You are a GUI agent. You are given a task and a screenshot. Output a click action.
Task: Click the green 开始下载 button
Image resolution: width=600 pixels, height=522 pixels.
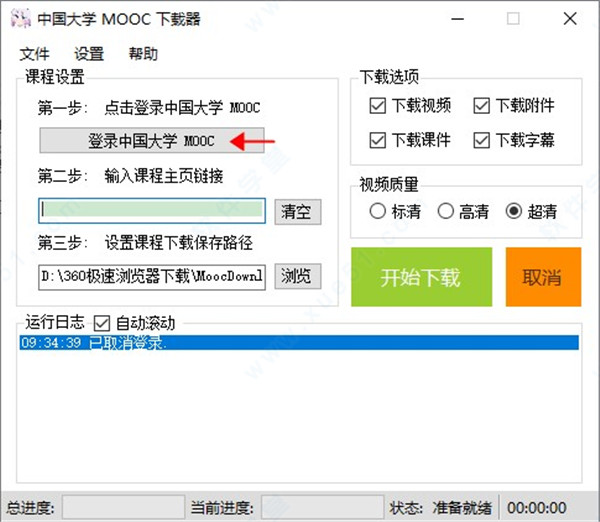(x=422, y=277)
